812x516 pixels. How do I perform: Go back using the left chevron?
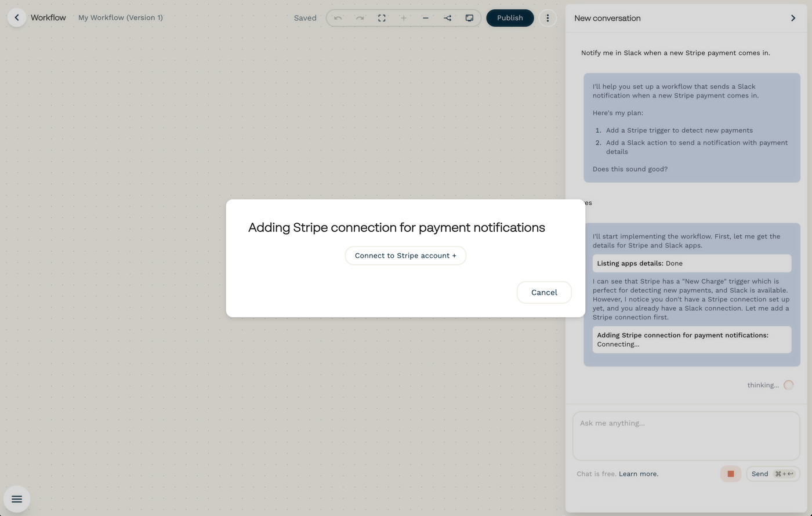17,18
